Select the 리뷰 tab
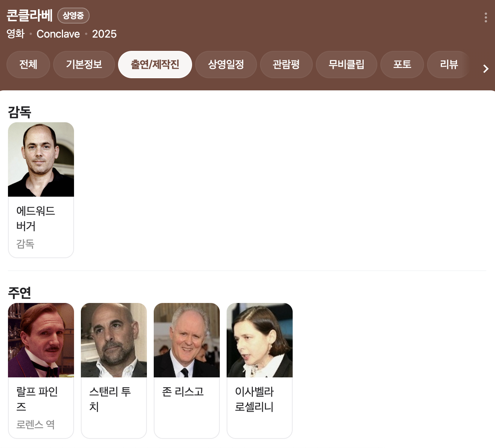This screenshot has width=495, height=448. point(449,65)
